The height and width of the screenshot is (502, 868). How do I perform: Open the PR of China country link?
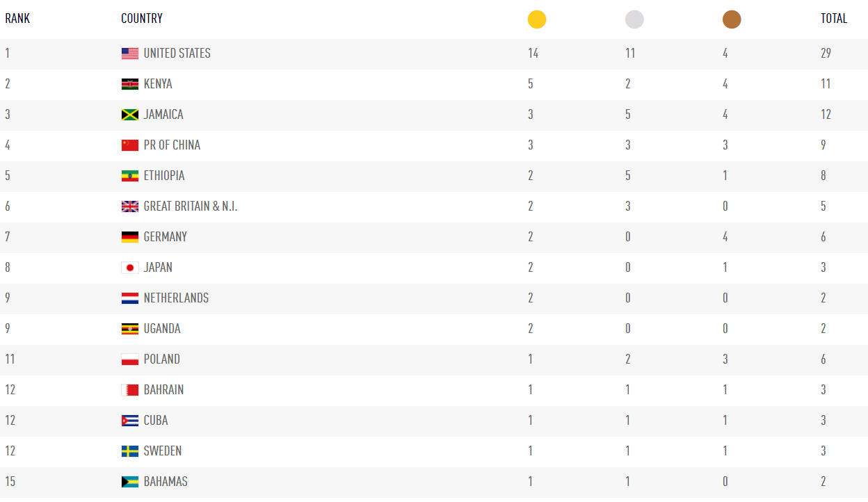point(172,145)
